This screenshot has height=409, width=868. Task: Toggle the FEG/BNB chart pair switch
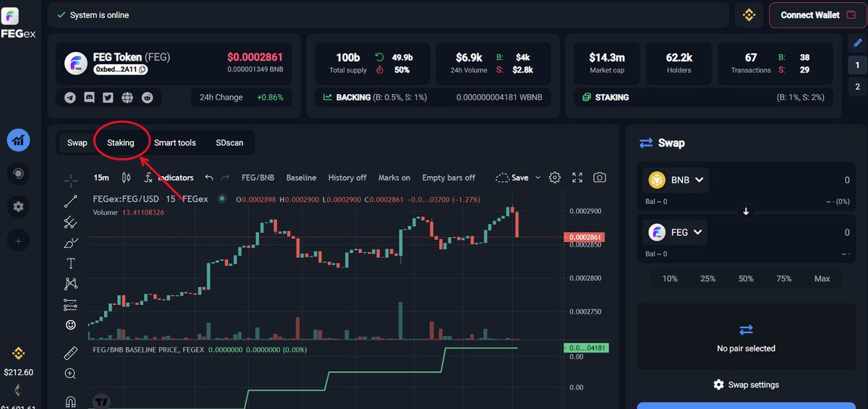(x=258, y=178)
